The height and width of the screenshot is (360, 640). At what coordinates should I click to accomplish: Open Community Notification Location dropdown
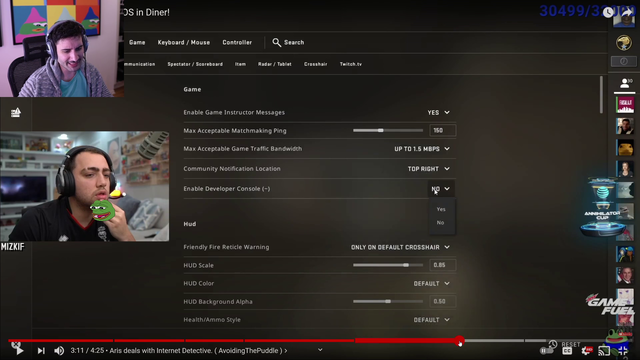[429, 169]
